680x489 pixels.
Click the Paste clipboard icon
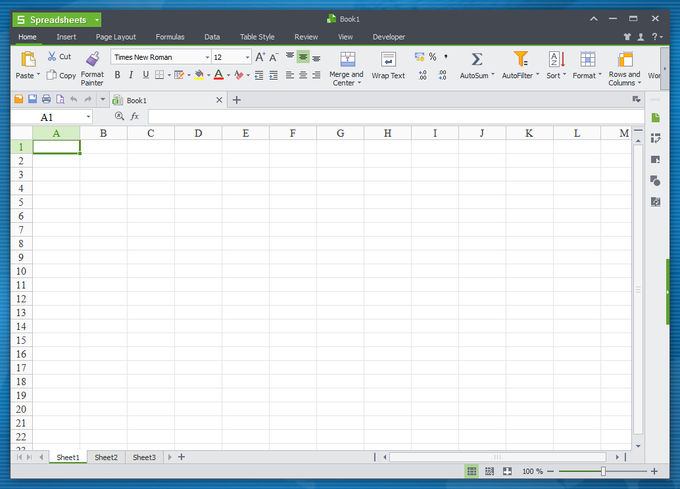(x=28, y=59)
